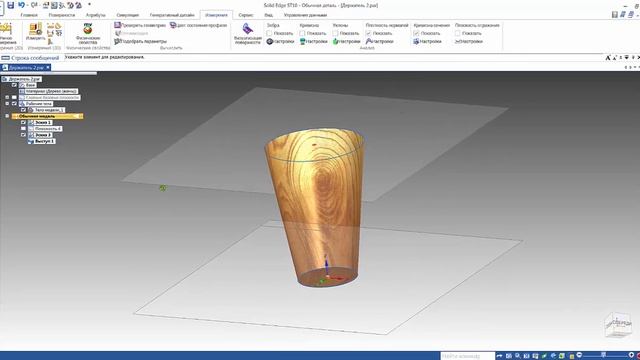Screen dimensions: 640x360
Task: Toggle Зебра Показать checkbox
Action: point(269,33)
